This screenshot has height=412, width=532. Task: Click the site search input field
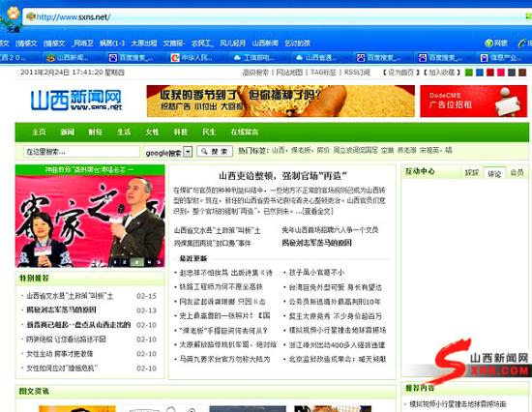coord(81,152)
